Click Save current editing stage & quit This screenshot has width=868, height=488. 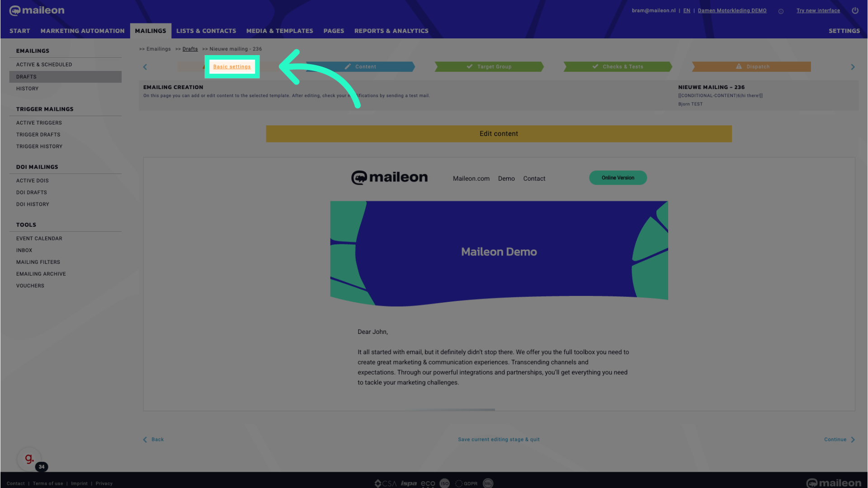click(x=498, y=440)
